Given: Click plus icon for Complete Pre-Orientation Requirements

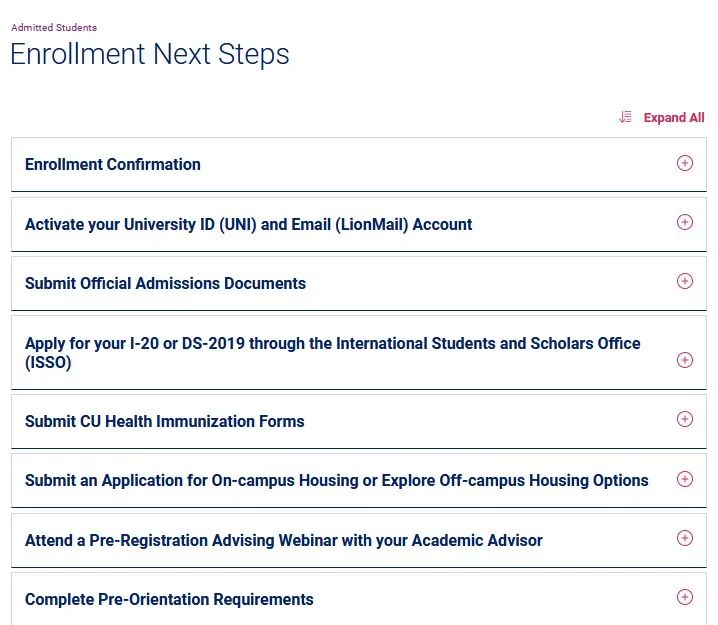Looking at the screenshot, I should pos(685,597).
